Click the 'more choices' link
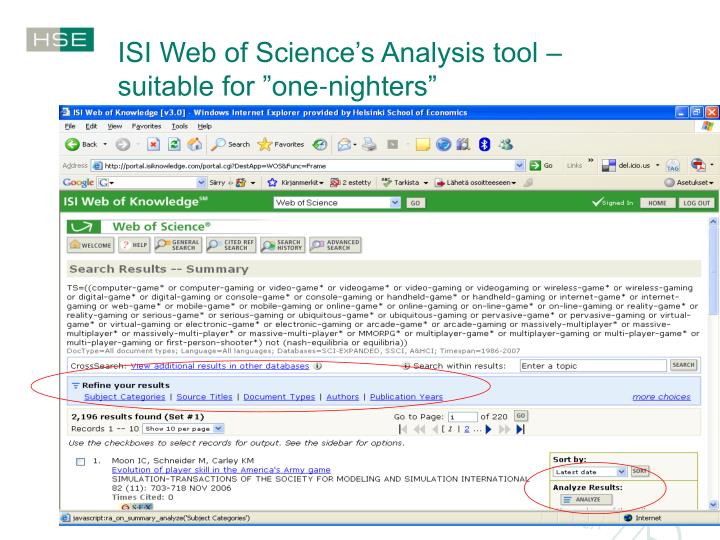720x540 pixels. (661, 397)
